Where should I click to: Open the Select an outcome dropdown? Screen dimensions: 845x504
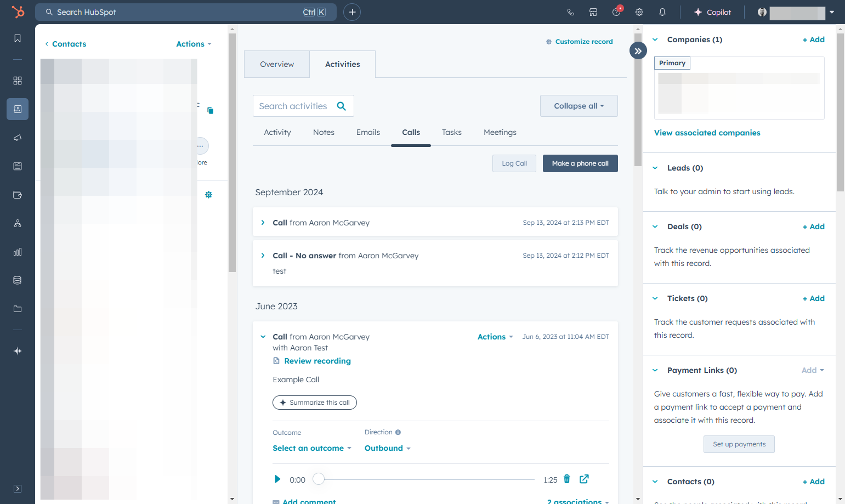click(312, 448)
